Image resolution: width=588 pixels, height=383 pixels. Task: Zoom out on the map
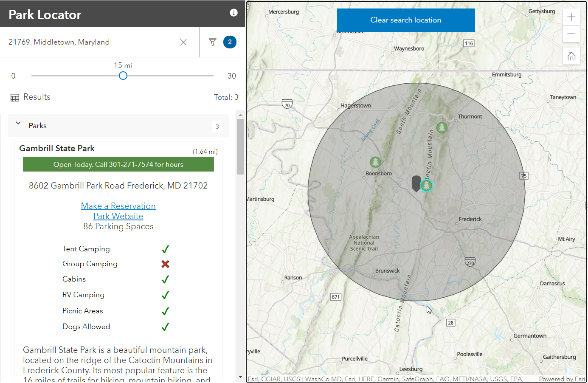click(x=571, y=34)
